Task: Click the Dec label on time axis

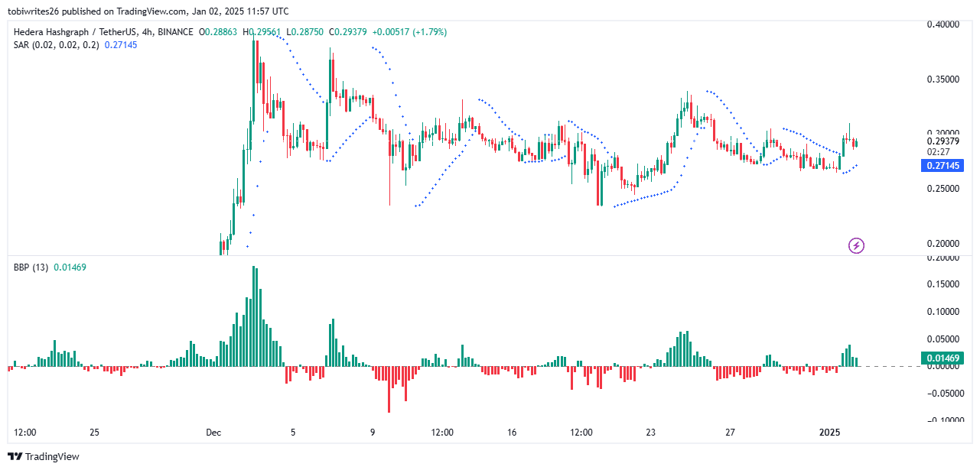Action: click(213, 433)
